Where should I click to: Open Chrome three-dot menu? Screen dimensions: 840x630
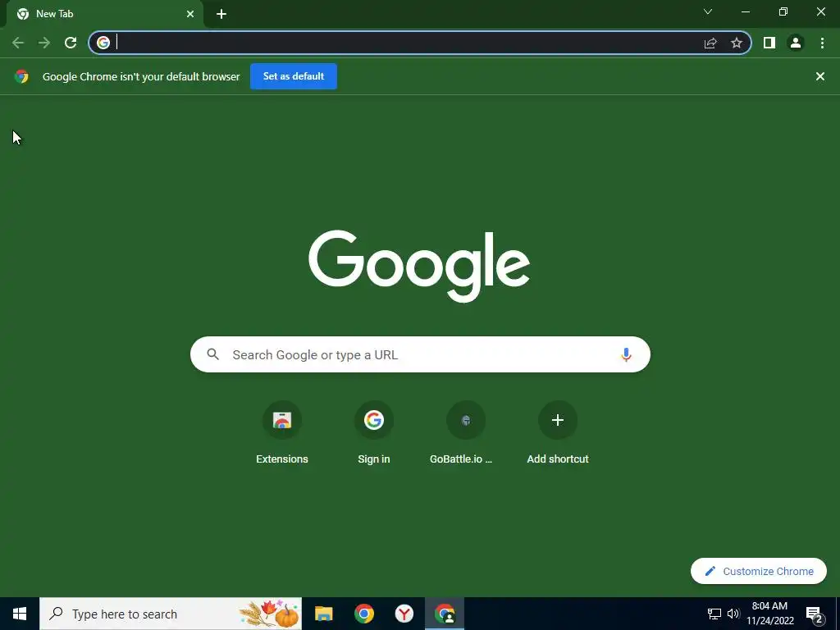pyautogui.click(x=822, y=43)
